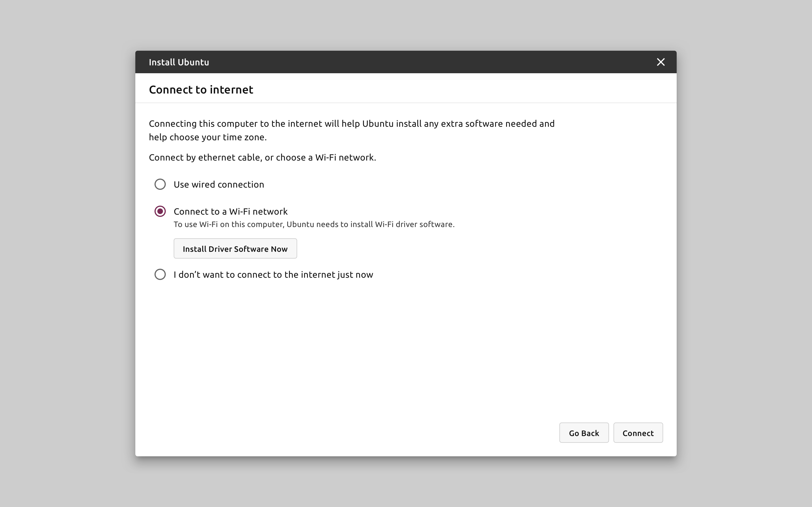
Task: Click the 'Connecting this computer to the internet' sentence
Action: tap(351, 124)
